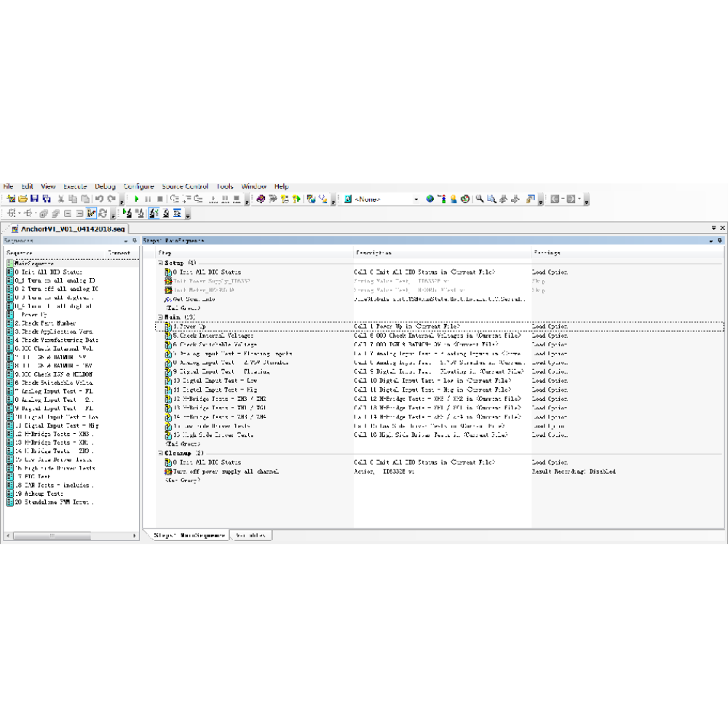Click the Pause execution icon
The image size is (728, 728).
click(148, 199)
